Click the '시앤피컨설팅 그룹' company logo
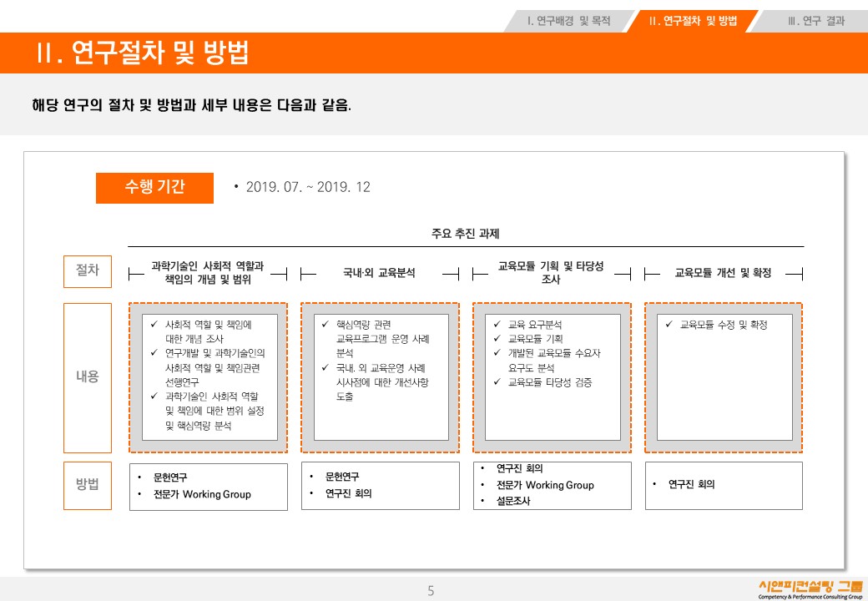868x601 pixels. [x=810, y=590]
